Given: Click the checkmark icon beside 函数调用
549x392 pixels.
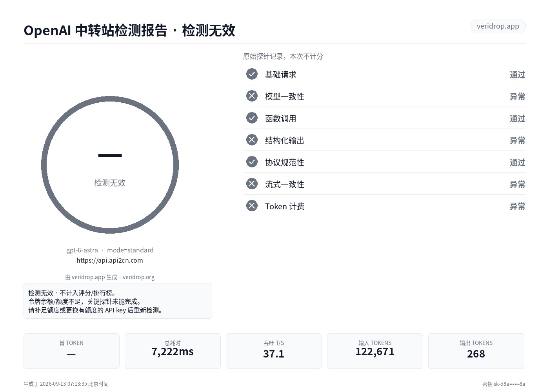Looking at the screenshot, I should pos(252,118).
